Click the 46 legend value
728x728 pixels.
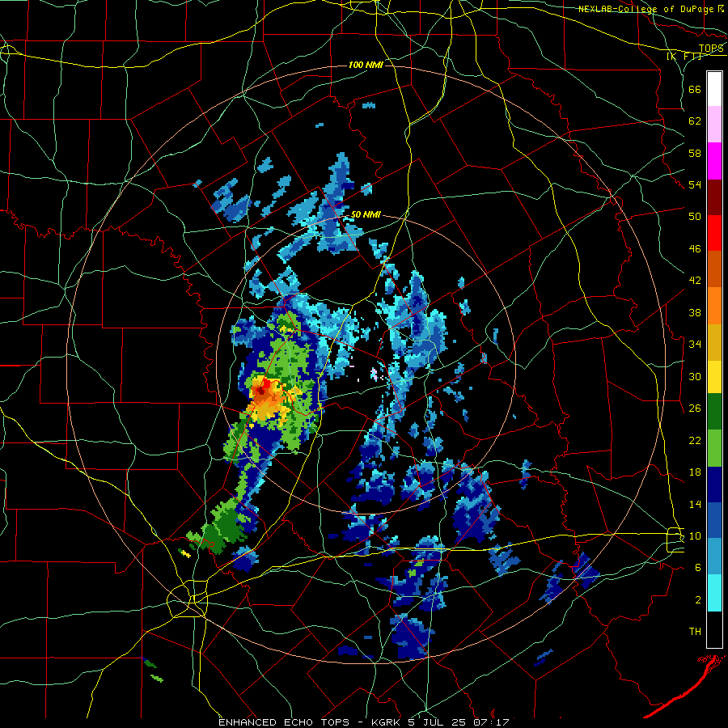(695, 249)
